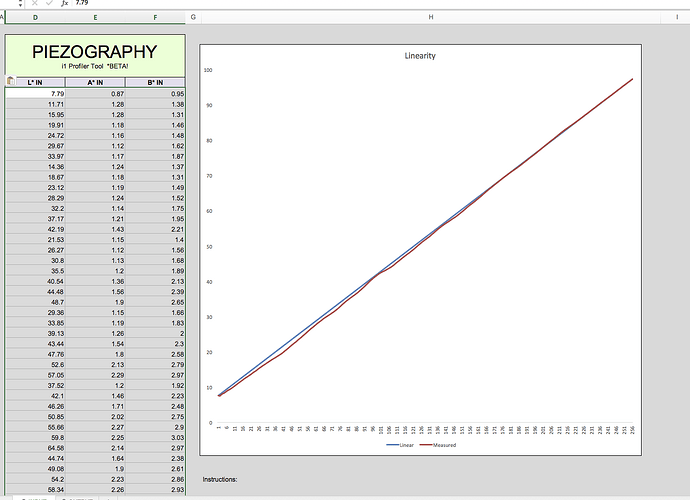Select cell with L* value 59.8
This screenshot has height=500, width=690.
pos(35,438)
